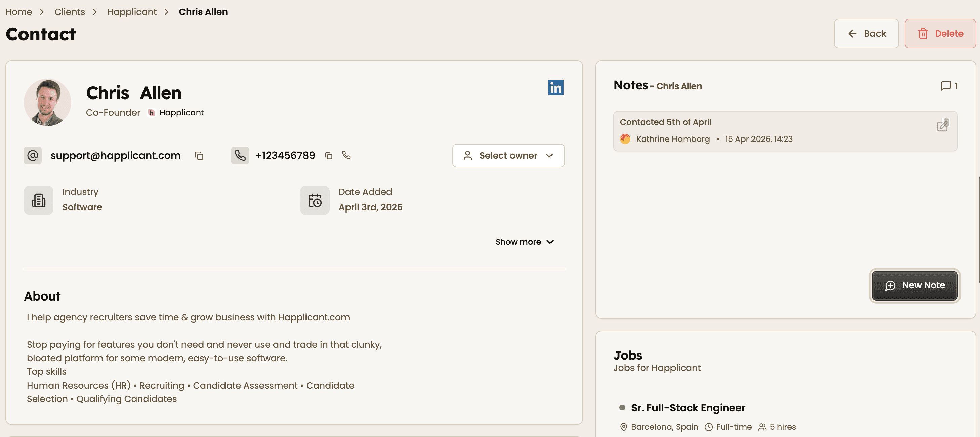Click the 'Co-Founder' title text
This screenshot has height=437, width=980.
pyautogui.click(x=113, y=113)
